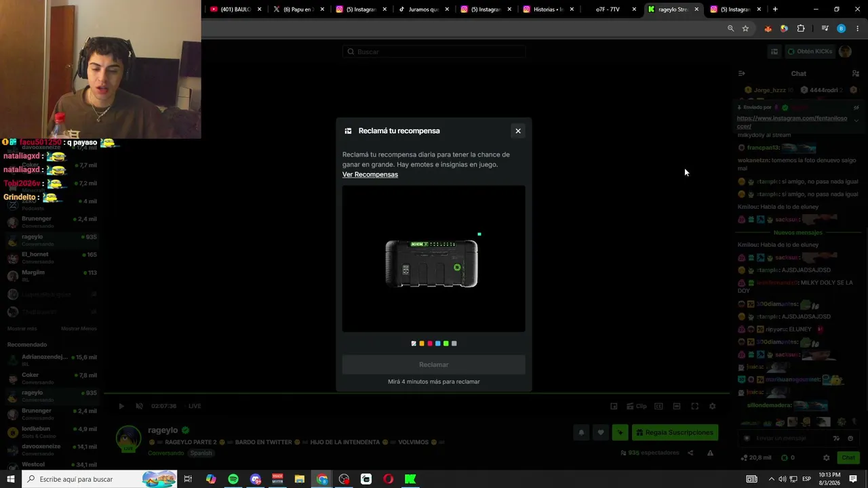Create a Clip from the player controls
The image size is (868, 488).
click(637, 406)
